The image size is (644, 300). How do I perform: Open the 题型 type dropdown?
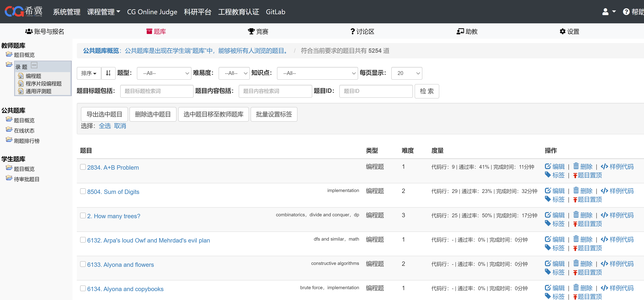pos(164,73)
